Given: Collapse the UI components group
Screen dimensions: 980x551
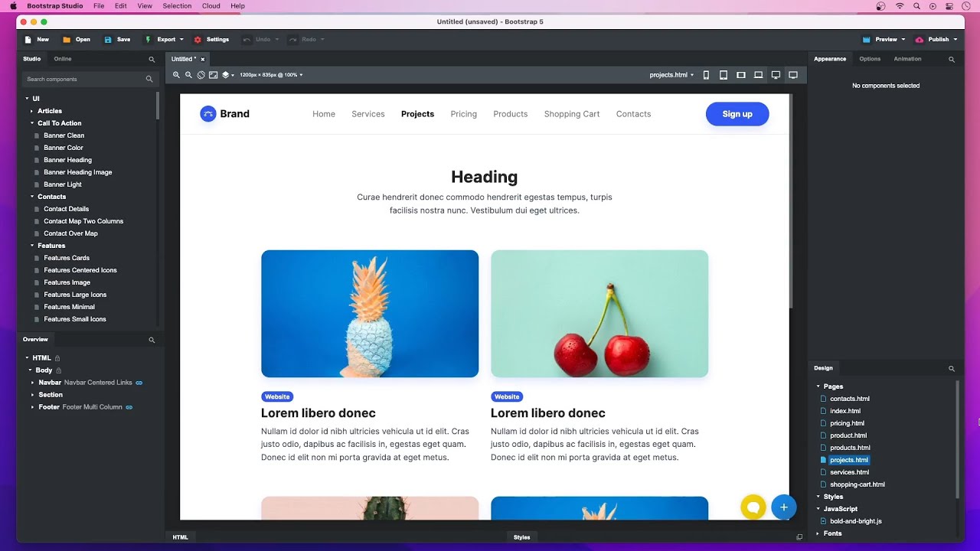Looking at the screenshot, I should pos(27,99).
